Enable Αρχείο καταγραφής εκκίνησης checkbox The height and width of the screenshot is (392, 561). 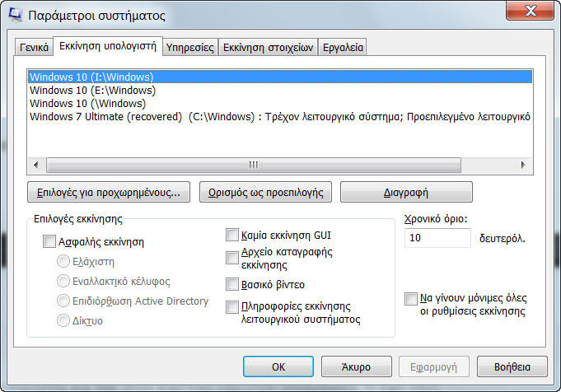[232, 258]
